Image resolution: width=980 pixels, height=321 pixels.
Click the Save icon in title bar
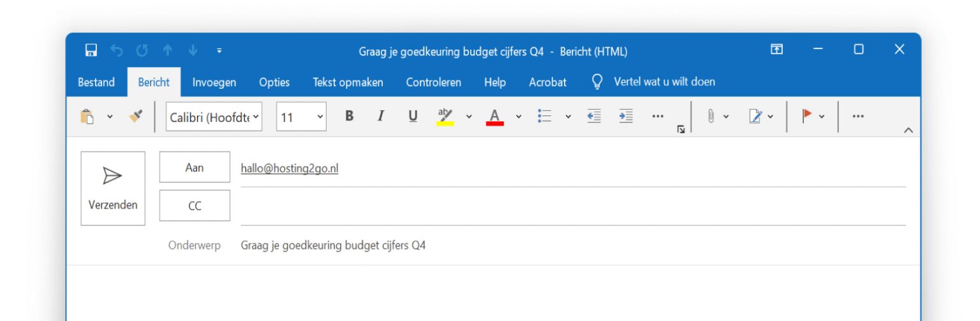[x=91, y=50]
